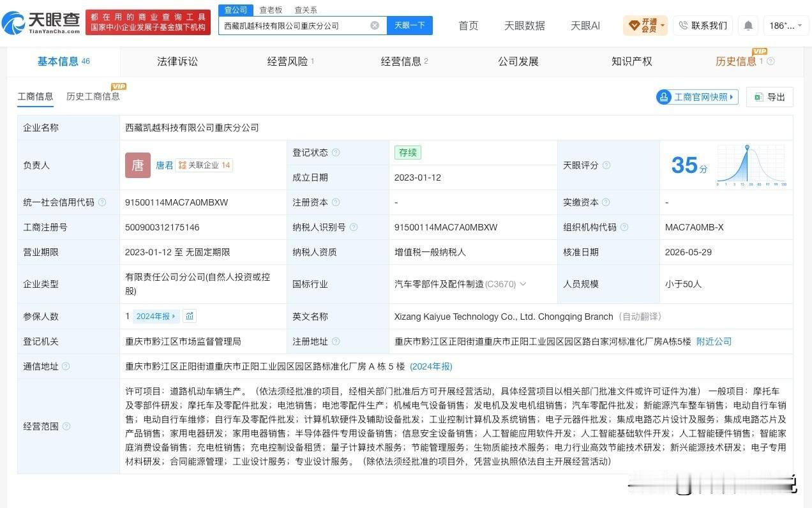This screenshot has width=812, height=508.
Task: Expand 开通会员 membership dropdown
Action: tap(663, 26)
